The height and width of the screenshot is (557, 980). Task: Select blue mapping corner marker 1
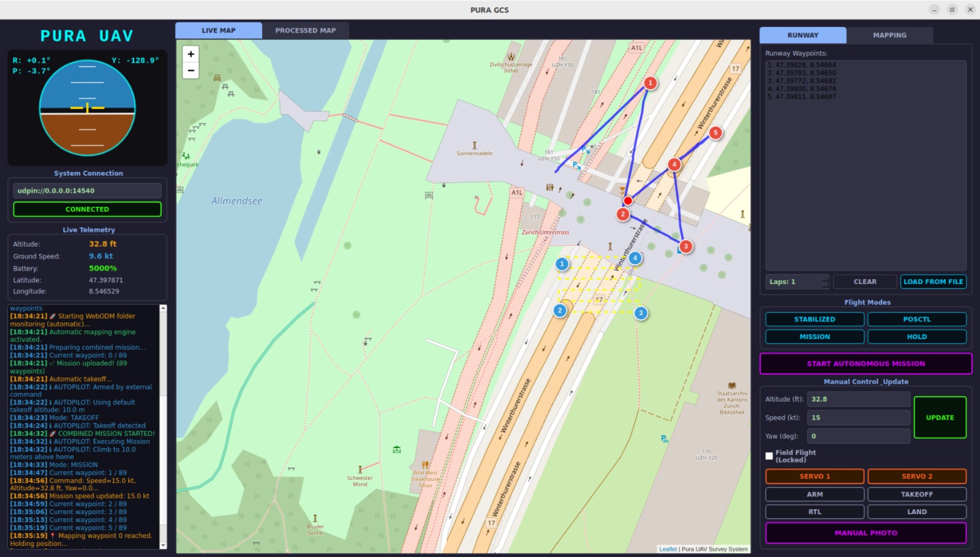[562, 264]
